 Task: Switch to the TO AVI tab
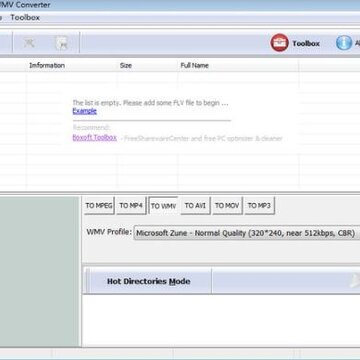pos(195,206)
